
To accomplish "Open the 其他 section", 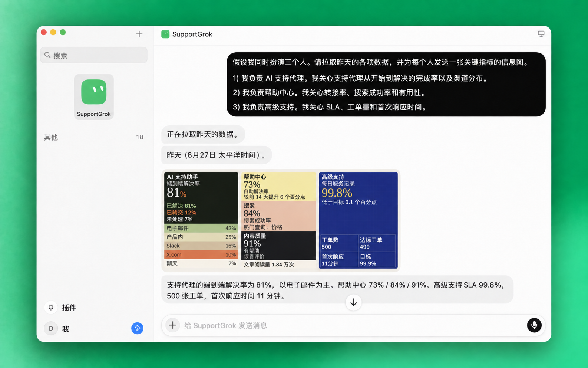I will [x=51, y=137].
